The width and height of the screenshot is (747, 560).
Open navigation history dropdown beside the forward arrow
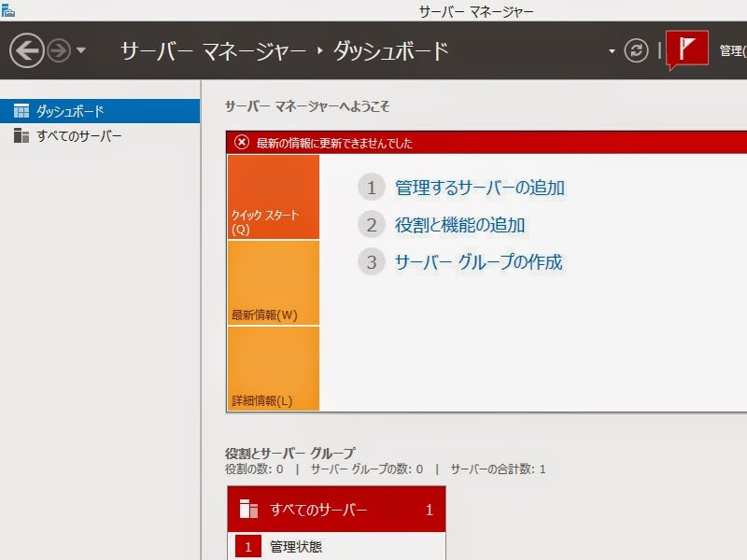point(81,49)
